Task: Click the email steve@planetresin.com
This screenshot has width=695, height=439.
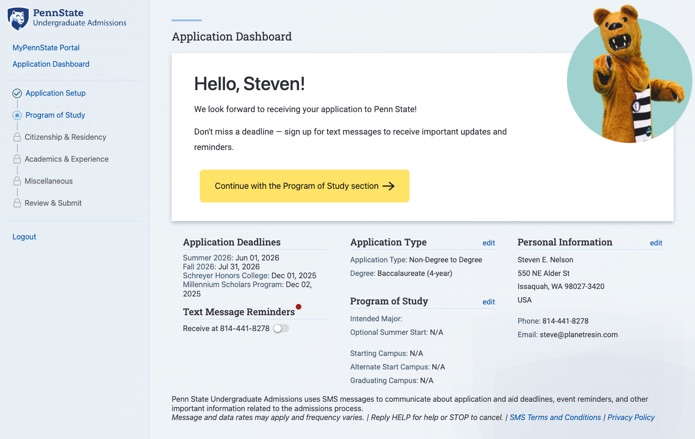Action: (578, 335)
